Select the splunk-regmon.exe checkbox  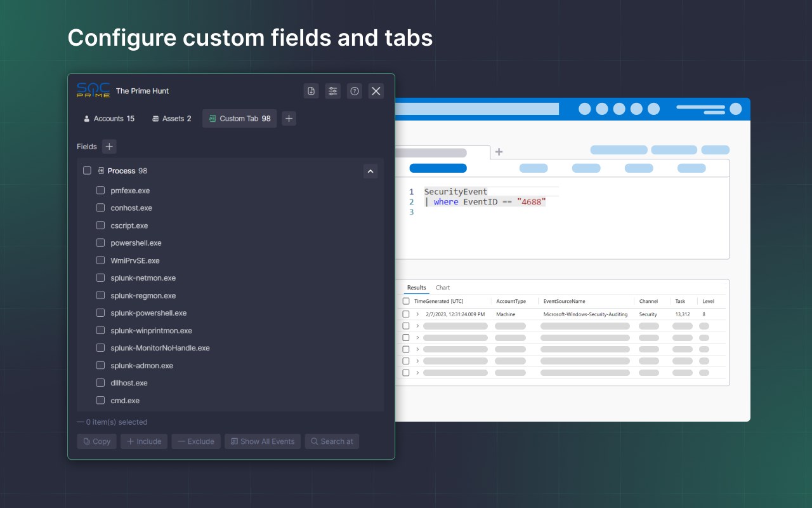100,295
